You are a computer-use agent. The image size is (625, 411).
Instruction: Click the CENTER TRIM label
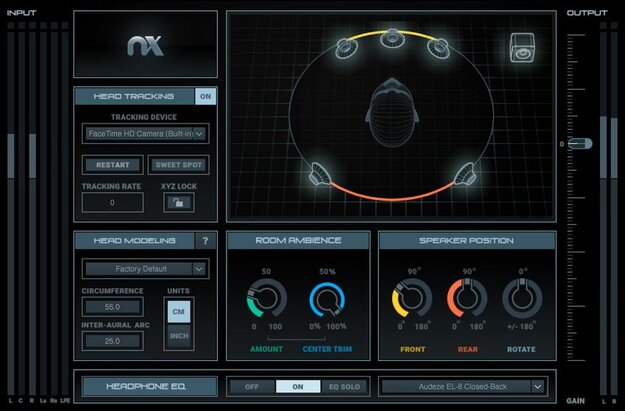tap(327, 349)
